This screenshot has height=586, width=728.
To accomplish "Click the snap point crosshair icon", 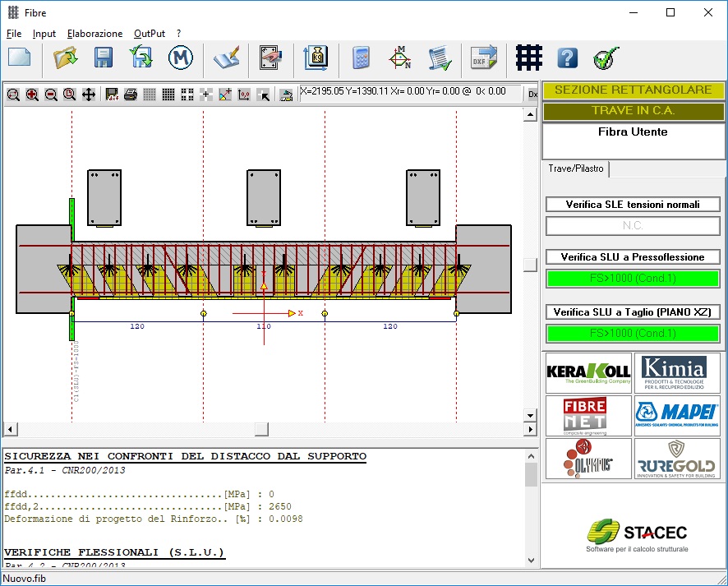I will click(206, 95).
